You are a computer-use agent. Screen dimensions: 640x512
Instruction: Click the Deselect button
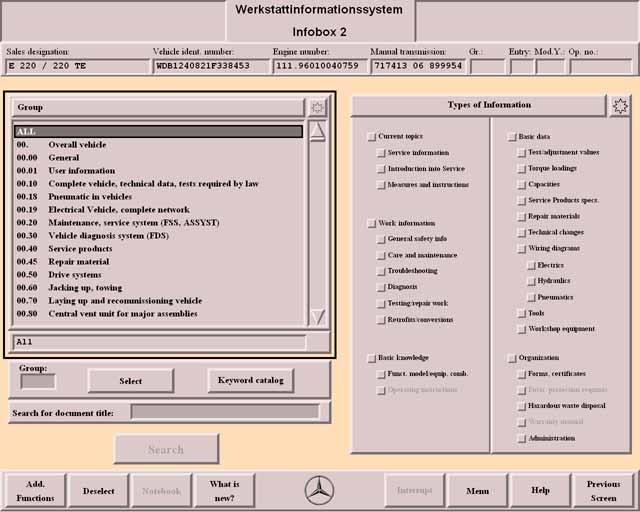tap(98, 491)
